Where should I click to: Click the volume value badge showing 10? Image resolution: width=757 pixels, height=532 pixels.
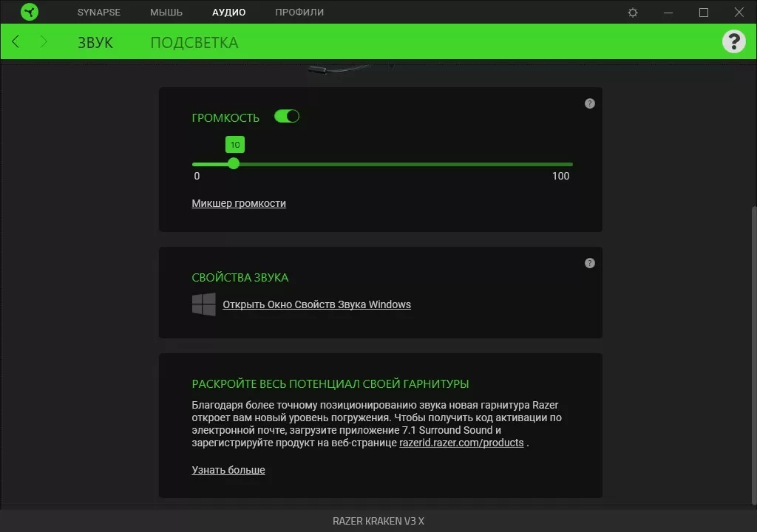pyautogui.click(x=235, y=144)
